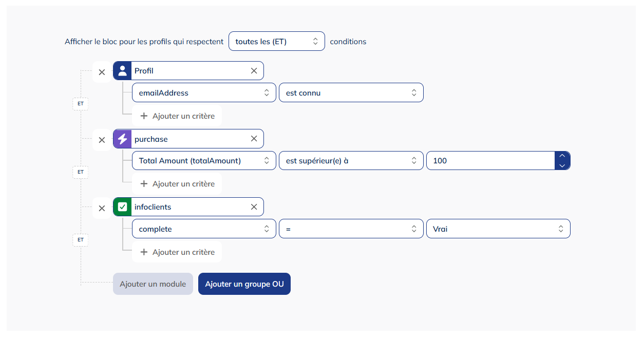This screenshot has width=644, height=338.
Task: Clear the infoclients module selection
Action: point(254,207)
